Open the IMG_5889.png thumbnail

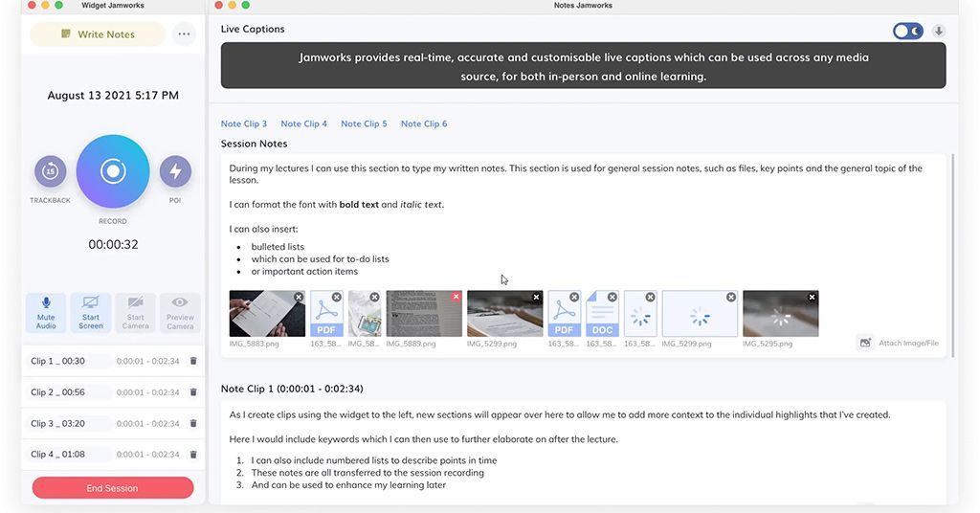(424, 314)
